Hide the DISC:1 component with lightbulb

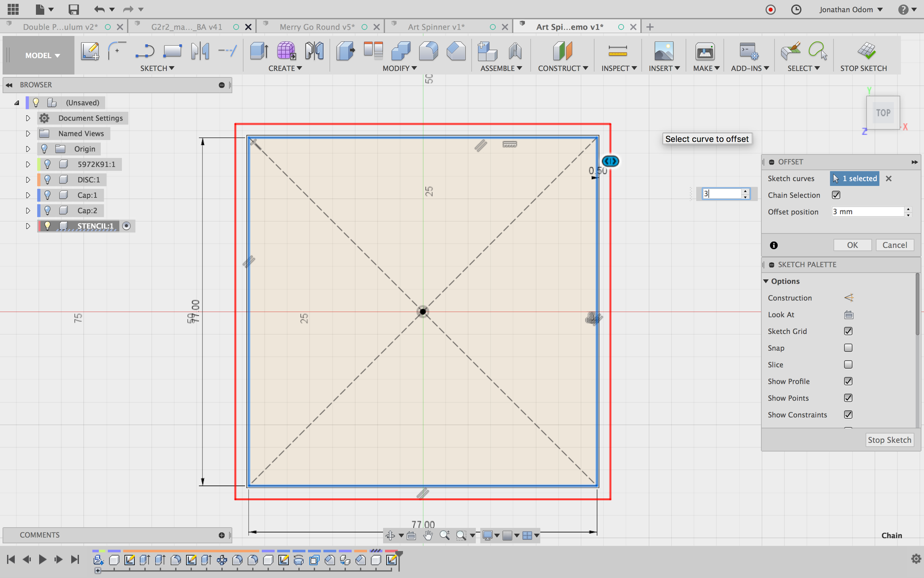pyautogui.click(x=47, y=180)
